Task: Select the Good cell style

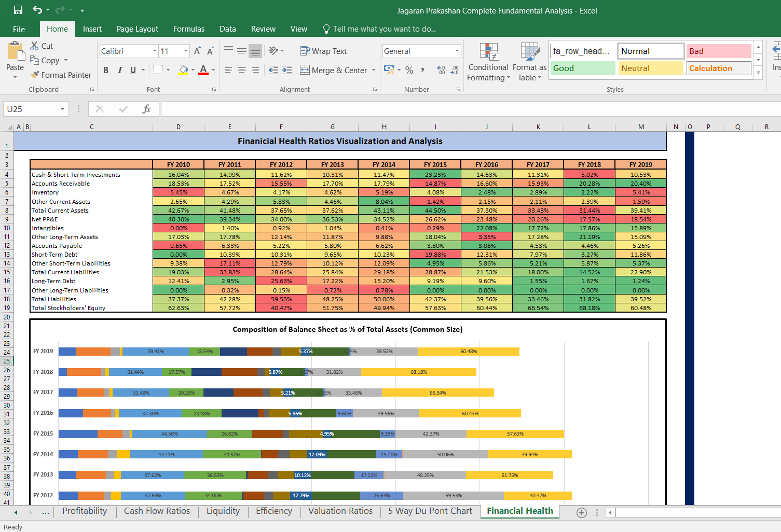Action: point(583,68)
